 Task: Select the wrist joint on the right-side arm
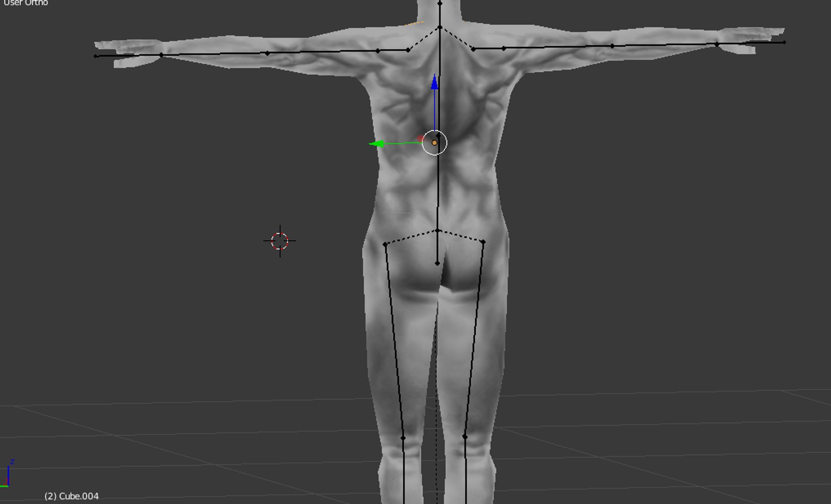pos(717,45)
